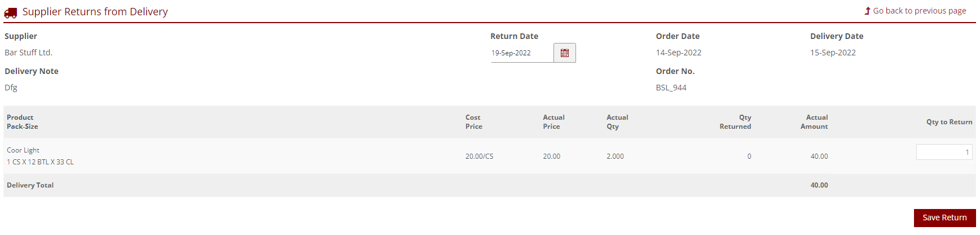Viewport: 980px width, 235px height.
Task: Click the order number BSL_944
Action: 671,88
